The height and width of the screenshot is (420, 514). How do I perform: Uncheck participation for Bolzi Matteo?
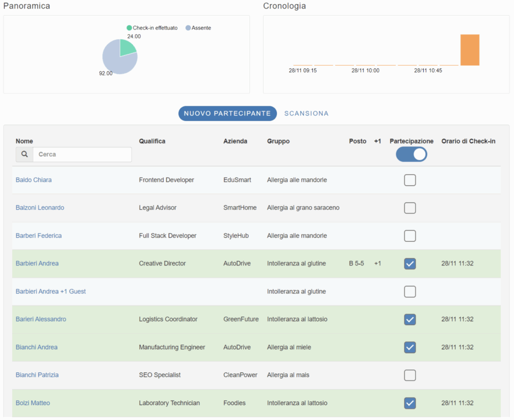point(410,403)
